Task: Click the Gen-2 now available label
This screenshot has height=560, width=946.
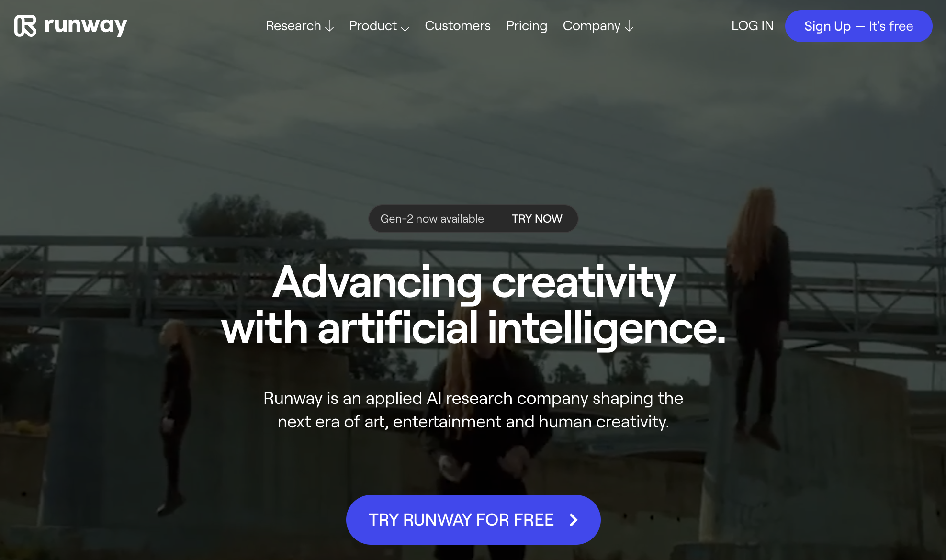Action: pyautogui.click(x=432, y=219)
